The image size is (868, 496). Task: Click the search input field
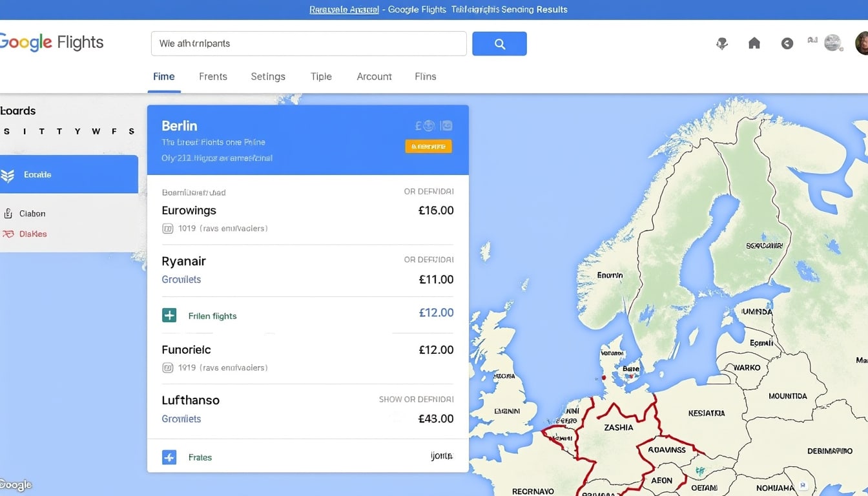point(309,43)
